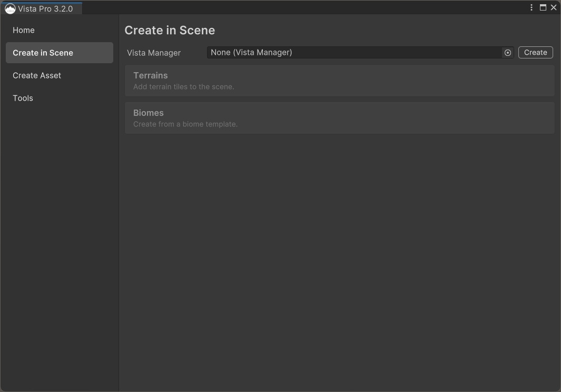Click the Create button for Vista Manager

coord(535,52)
